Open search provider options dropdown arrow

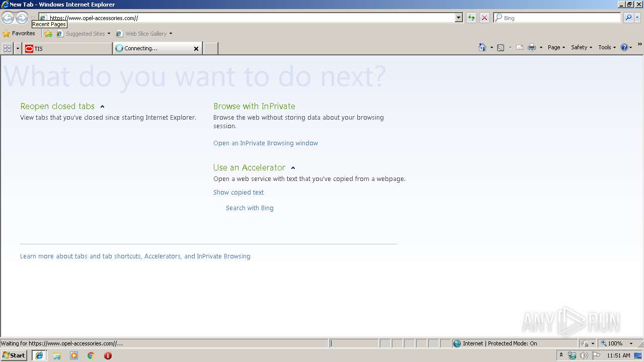click(637, 18)
